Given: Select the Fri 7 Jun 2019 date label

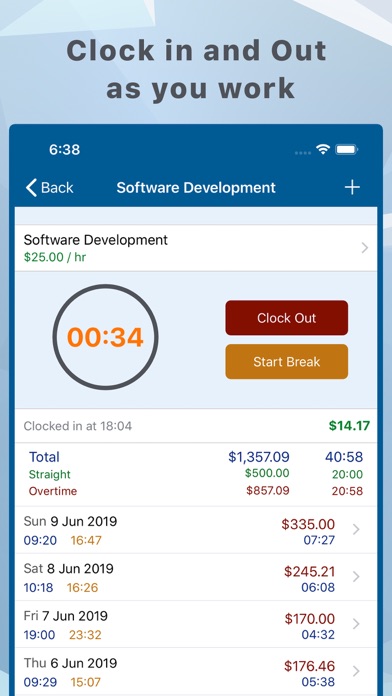Looking at the screenshot, I should point(66,616).
